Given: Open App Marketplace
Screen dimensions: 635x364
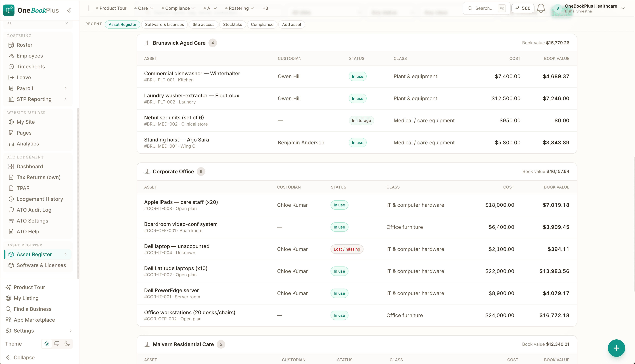Looking at the screenshot, I should click(30, 320).
